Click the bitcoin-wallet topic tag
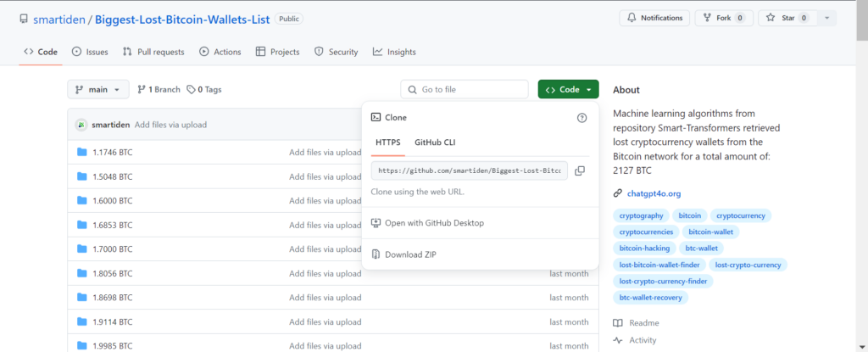This screenshot has height=352, width=868. tap(711, 232)
